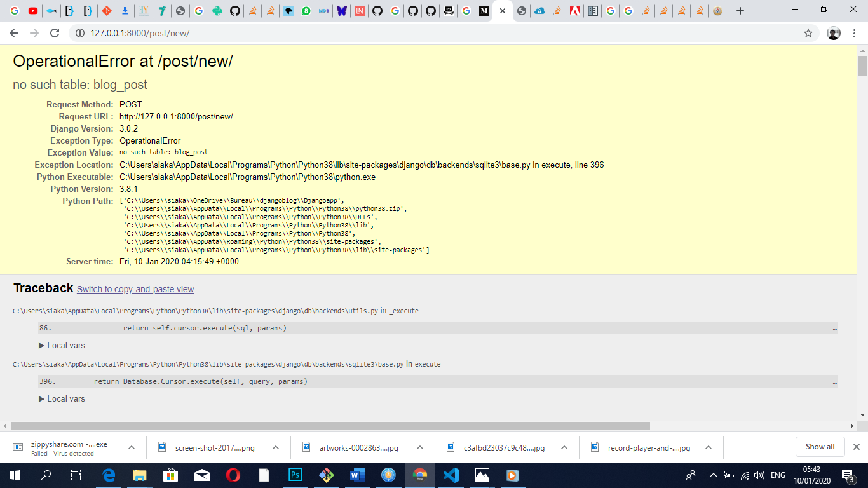Go back to the previous page
This screenshot has width=868, height=488.
point(14,33)
